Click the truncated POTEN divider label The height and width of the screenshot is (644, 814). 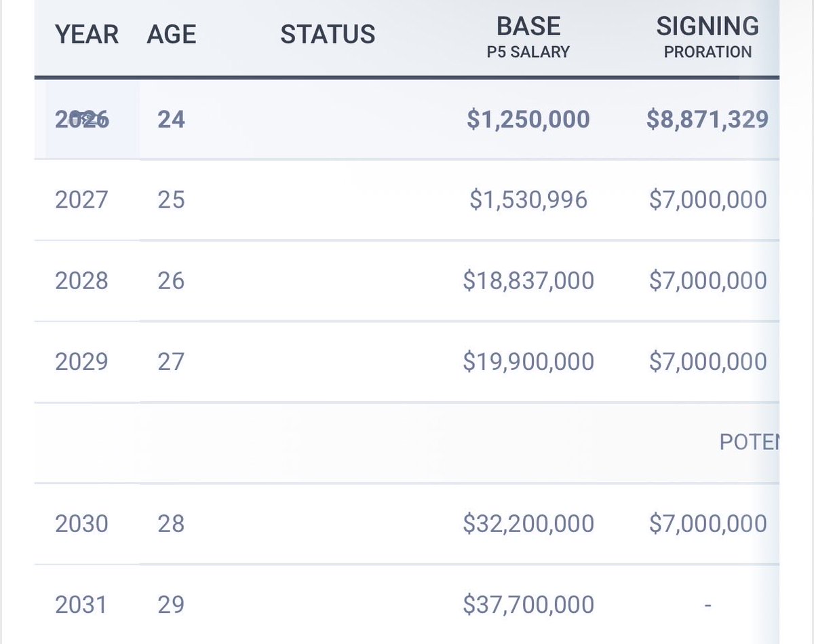pyautogui.click(x=749, y=442)
